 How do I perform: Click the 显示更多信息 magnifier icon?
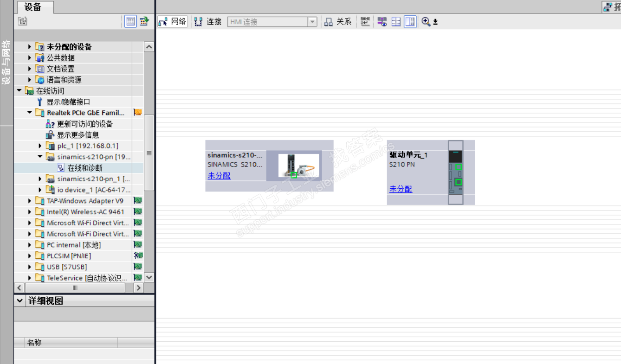[50, 135]
